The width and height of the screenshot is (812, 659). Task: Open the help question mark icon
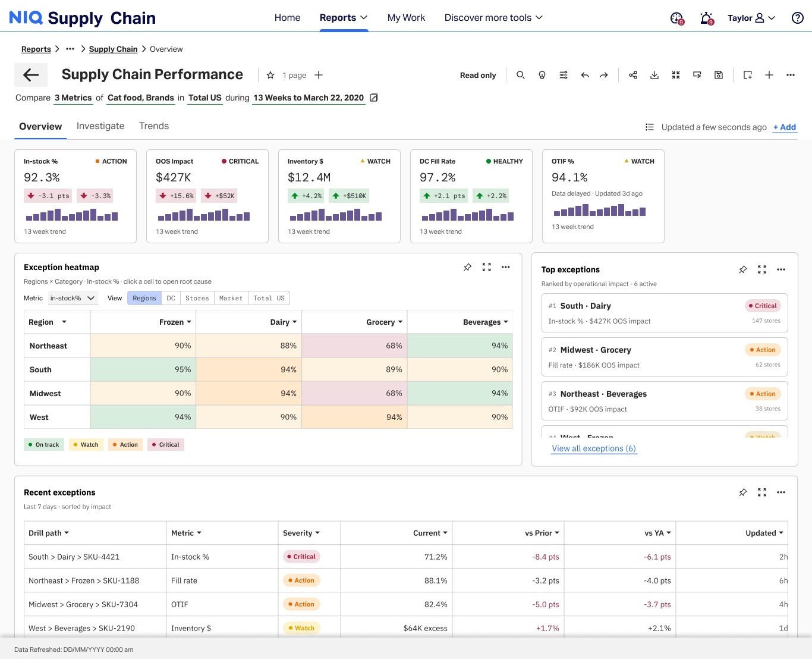[798, 18]
